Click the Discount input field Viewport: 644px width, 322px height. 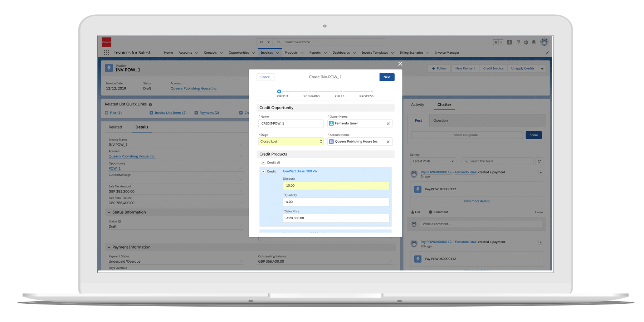(336, 186)
